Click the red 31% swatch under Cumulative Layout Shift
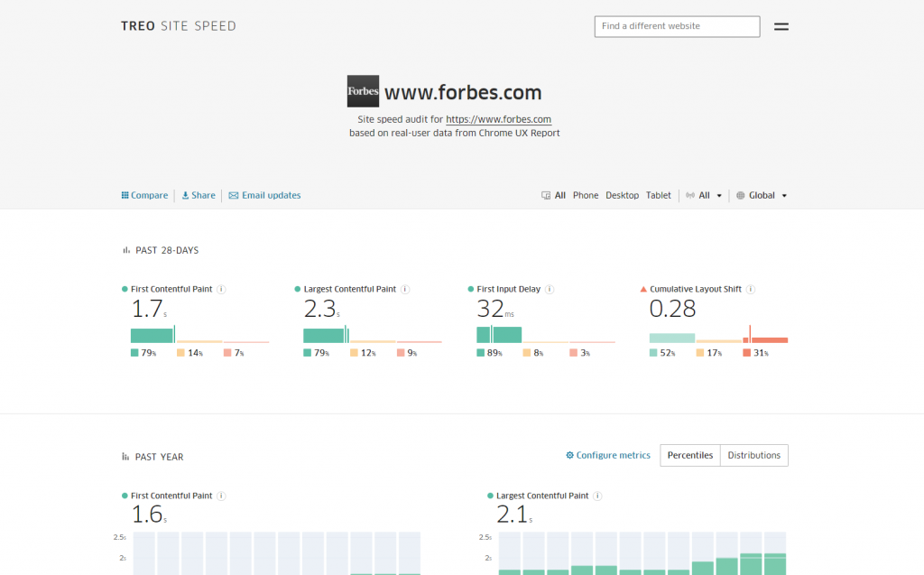The height and width of the screenshot is (575, 924). [x=746, y=353]
